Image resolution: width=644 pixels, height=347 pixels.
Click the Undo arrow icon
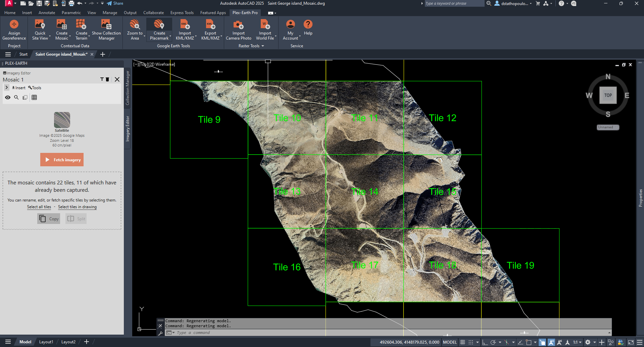click(x=80, y=3)
